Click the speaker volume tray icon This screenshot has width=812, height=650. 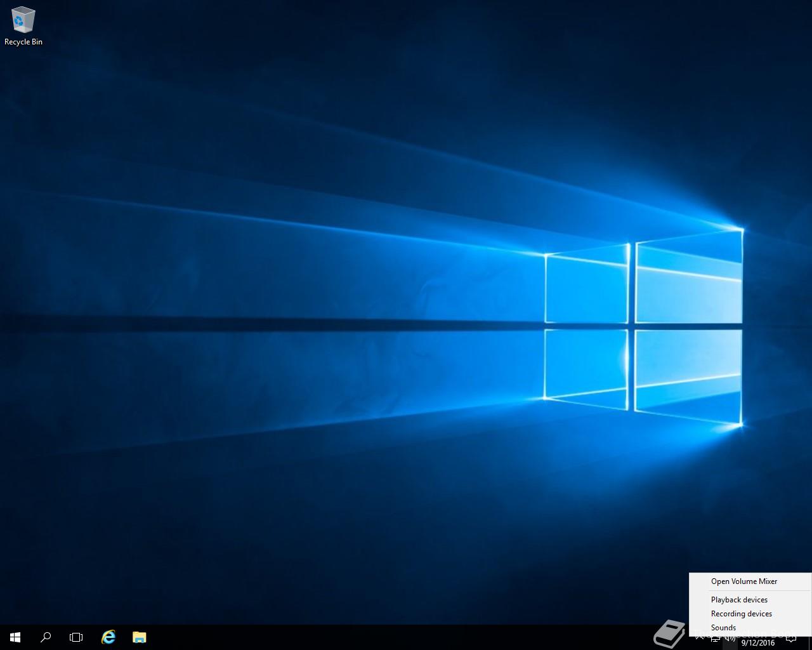click(730, 639)
